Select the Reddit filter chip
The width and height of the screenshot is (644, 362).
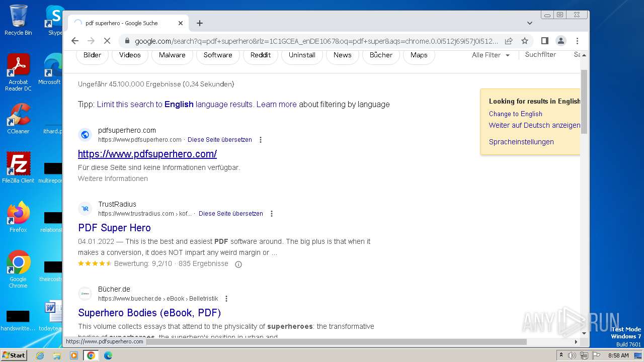[261, 55]
